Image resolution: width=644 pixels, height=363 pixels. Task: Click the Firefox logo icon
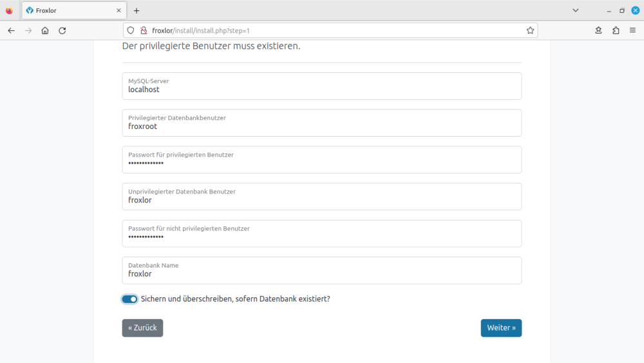[x=9, y=11]
